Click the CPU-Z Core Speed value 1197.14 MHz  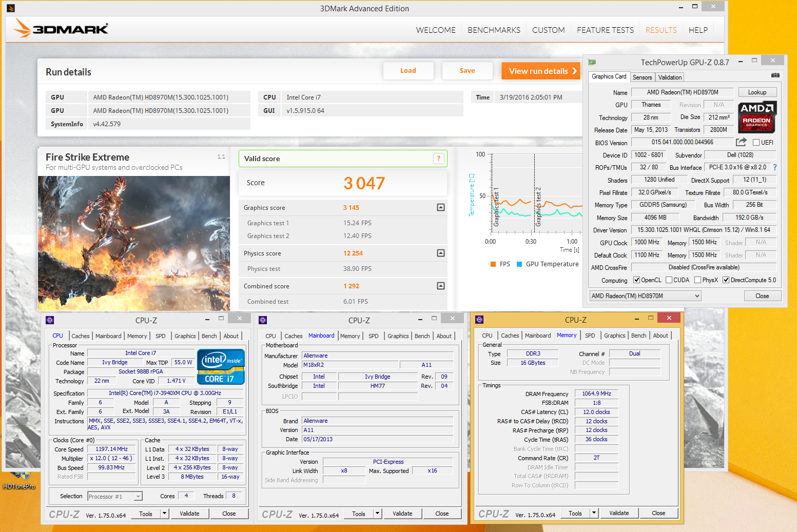(x=112, y=449)
